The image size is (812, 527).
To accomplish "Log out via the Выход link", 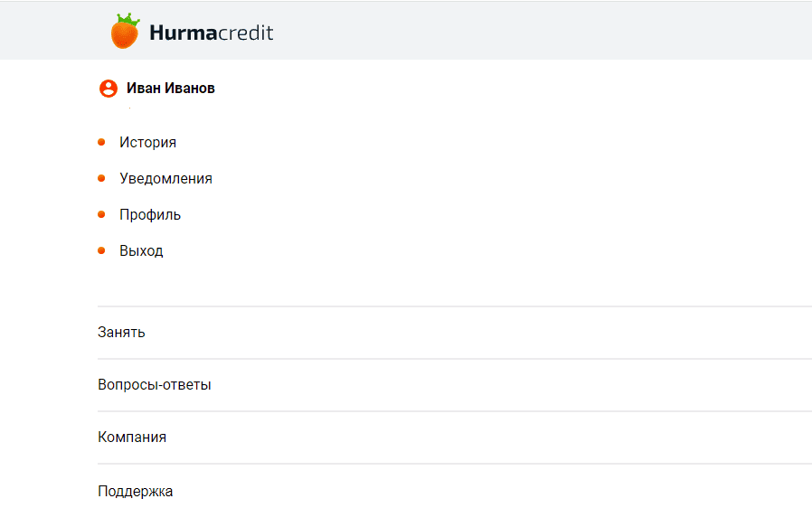I will pos(141,251).
